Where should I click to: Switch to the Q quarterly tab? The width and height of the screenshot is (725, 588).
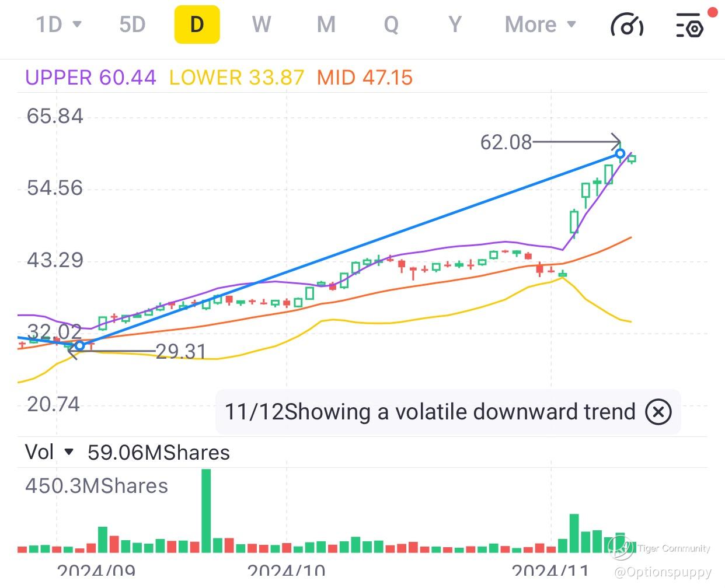coord(391,24)
